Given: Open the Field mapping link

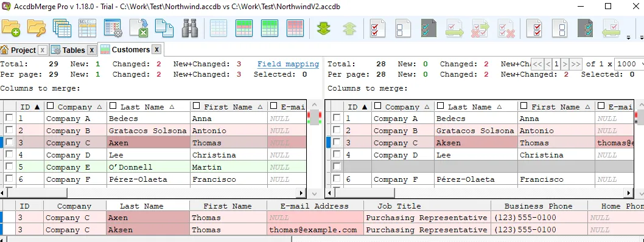Looking at the screenshot, I should click(288, 64).
